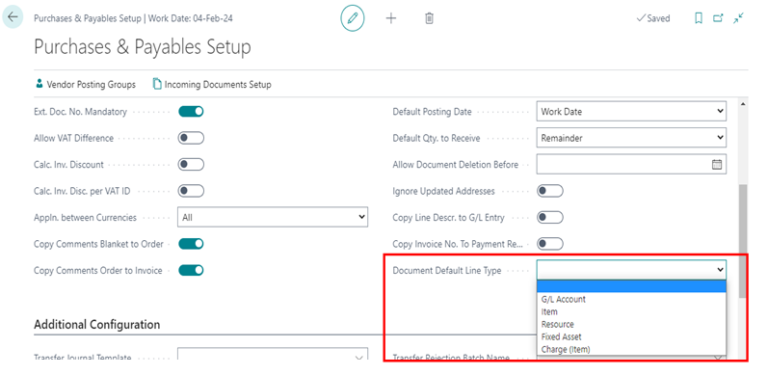
Task: Click the Default Qty. to Receive label
Action: tap(436, 138)
